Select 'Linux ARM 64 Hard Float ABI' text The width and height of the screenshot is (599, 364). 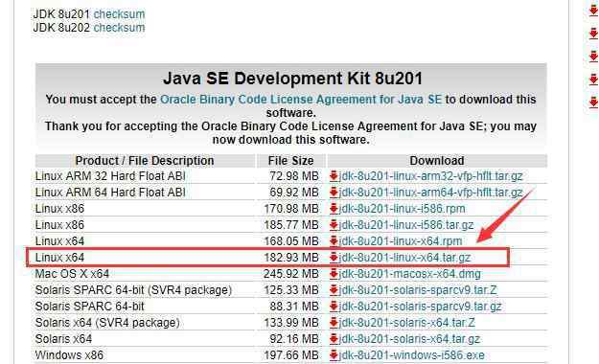click(x=110, y=193)
